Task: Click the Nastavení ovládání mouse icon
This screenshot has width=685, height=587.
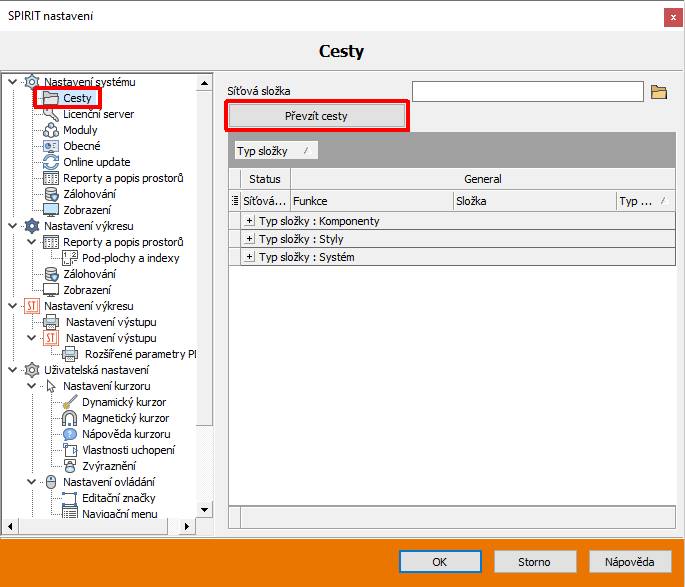Action: click(51, 482)
